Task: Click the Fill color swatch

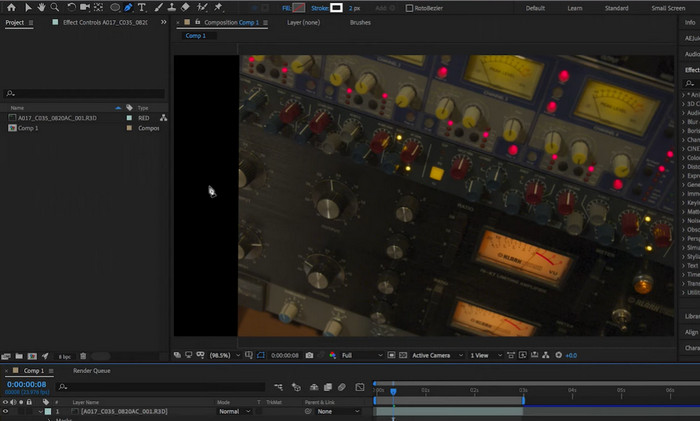Action: (299, 8)
